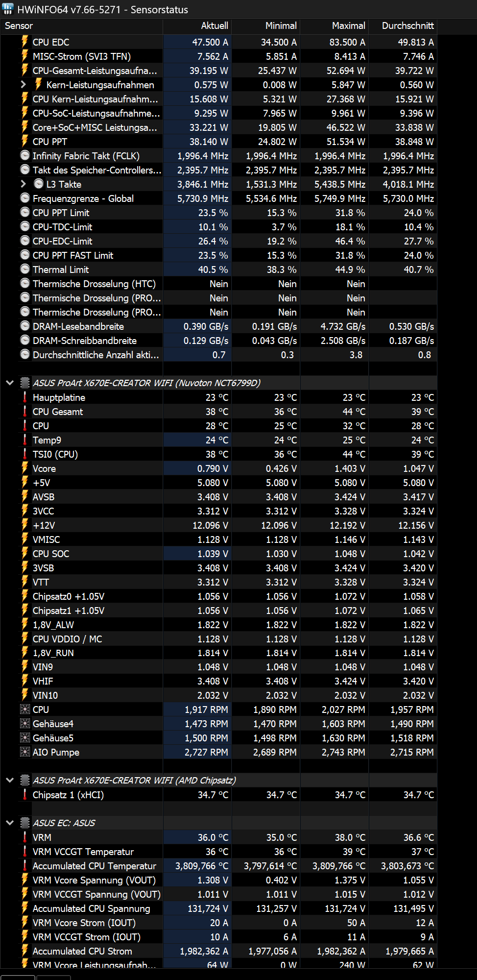The width and height of the screenshot is (477, 980).
Task: Click lightning icon next to CPU EDC
Action: click(25, 42)
